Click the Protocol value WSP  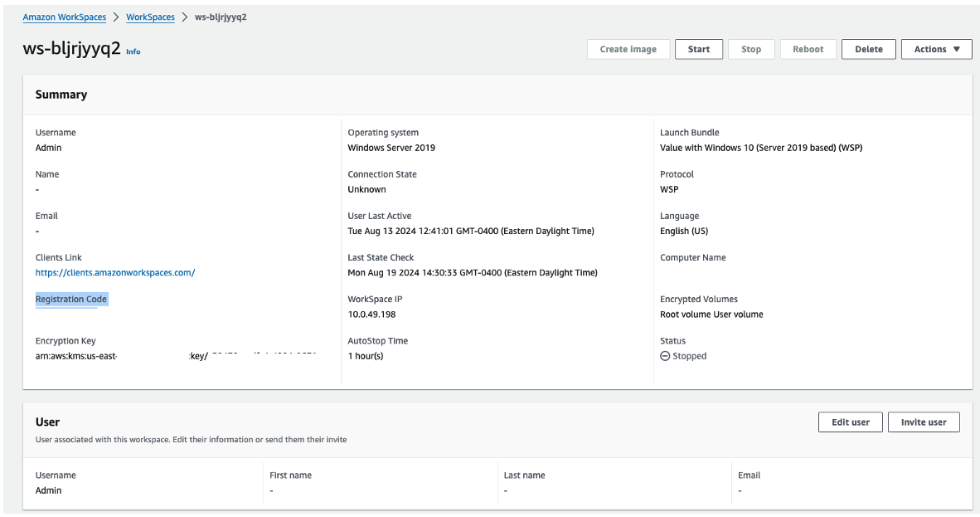point(669,190)
